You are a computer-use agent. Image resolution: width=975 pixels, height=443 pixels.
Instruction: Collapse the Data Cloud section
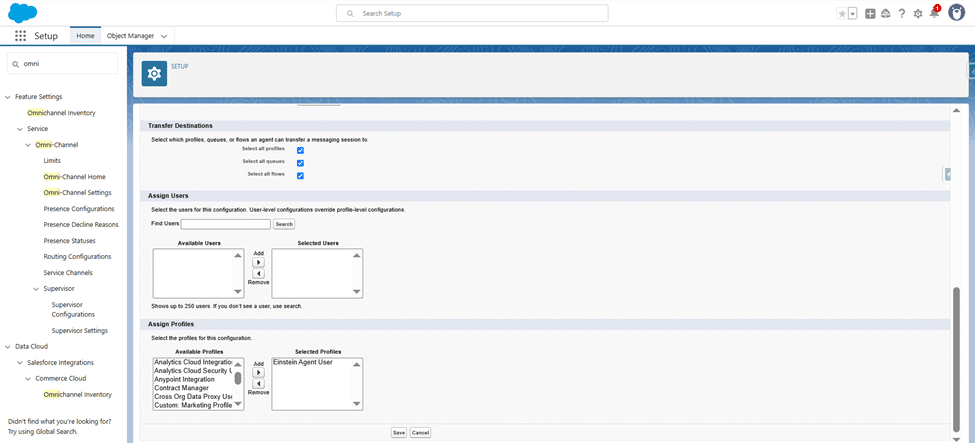8,347
